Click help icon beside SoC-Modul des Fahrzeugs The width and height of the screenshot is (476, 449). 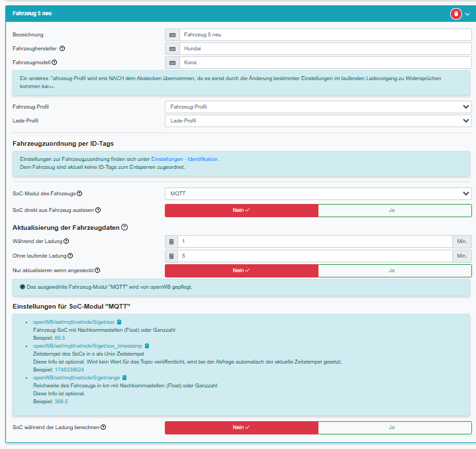(x=79, y=193)
